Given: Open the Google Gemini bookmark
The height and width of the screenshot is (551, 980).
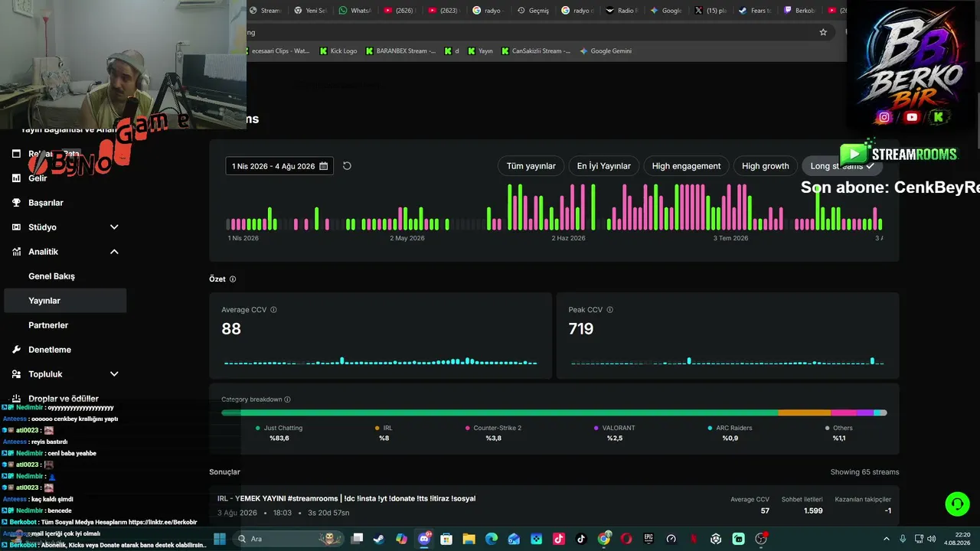Looking at the screenshot, I should coord(606,51).
